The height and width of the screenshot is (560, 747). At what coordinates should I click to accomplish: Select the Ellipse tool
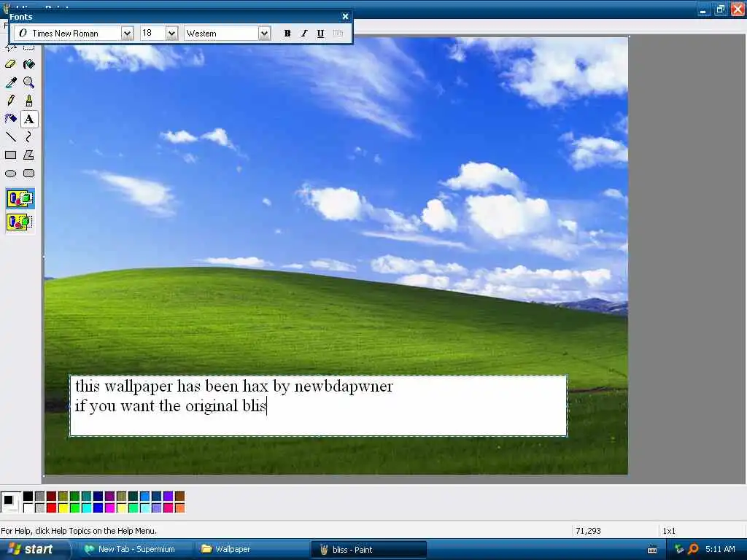(10, 174)
